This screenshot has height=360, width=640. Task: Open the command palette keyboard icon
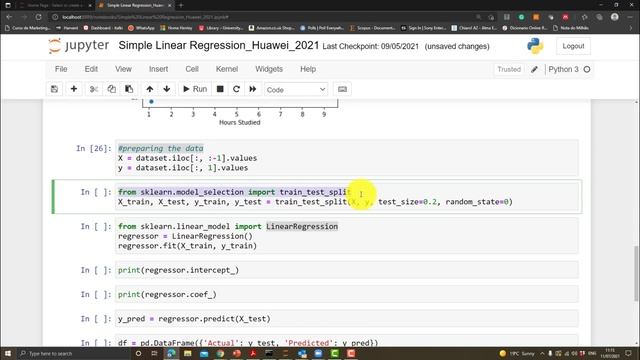[x=342, y=89]
